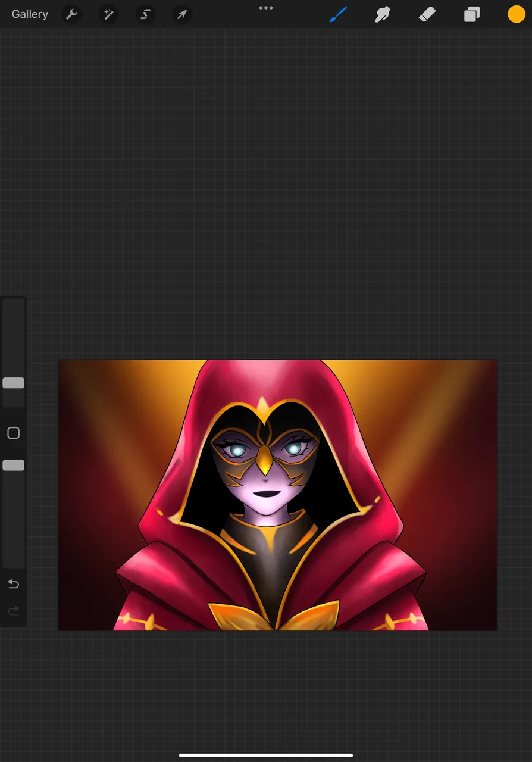Click the brush size slider handle

tap(13, 383)
